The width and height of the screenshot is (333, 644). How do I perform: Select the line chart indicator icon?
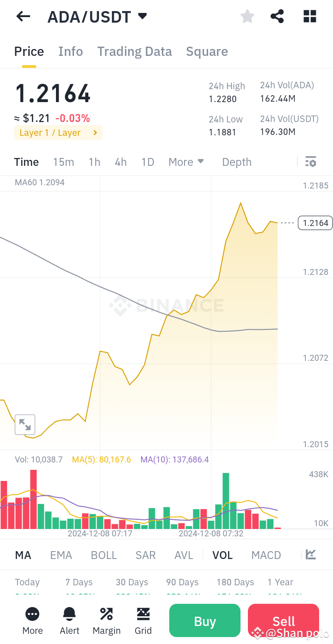tap(311, 554)
